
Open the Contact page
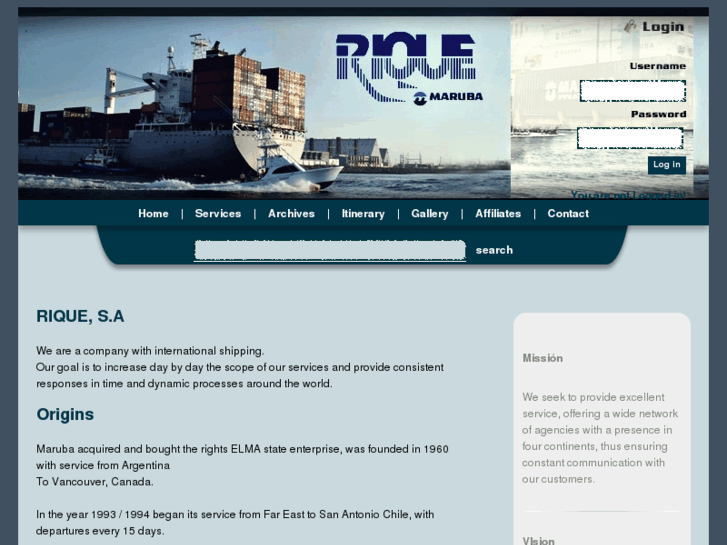point(568,214)
